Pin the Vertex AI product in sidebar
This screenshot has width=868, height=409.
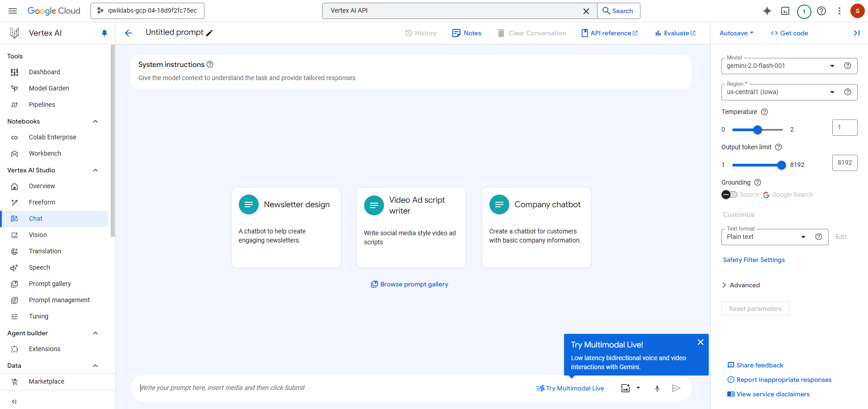coord(104,33)
